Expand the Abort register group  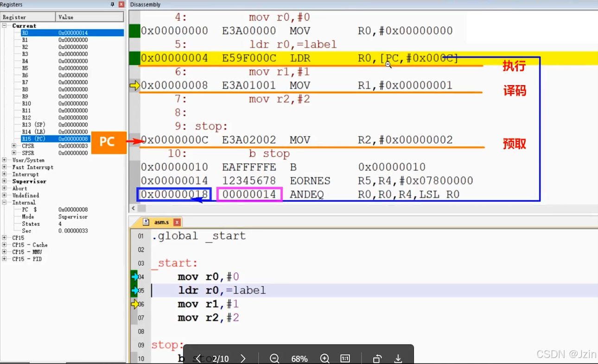(x=4, y=188)
